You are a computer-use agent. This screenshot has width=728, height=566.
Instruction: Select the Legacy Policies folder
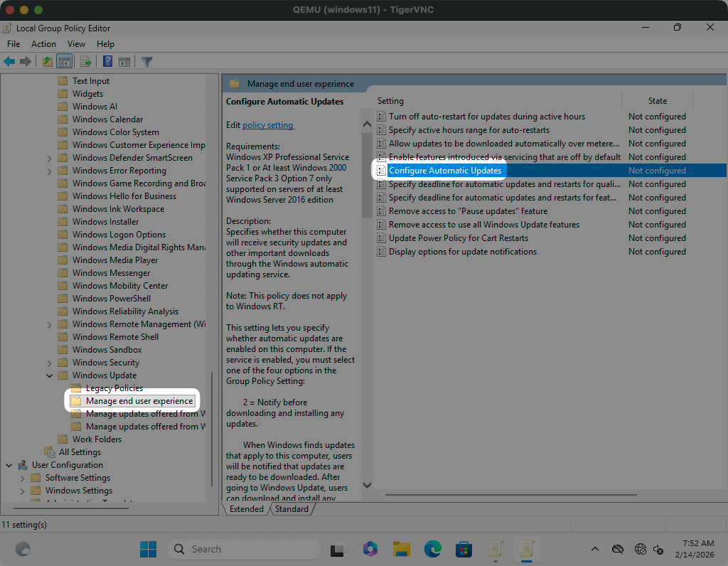click(114, 388)
